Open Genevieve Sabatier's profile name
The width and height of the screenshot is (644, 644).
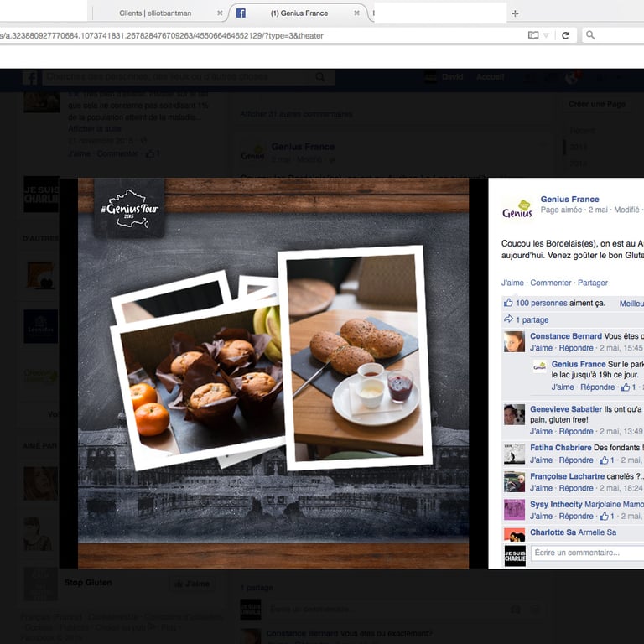click(566, 409)
